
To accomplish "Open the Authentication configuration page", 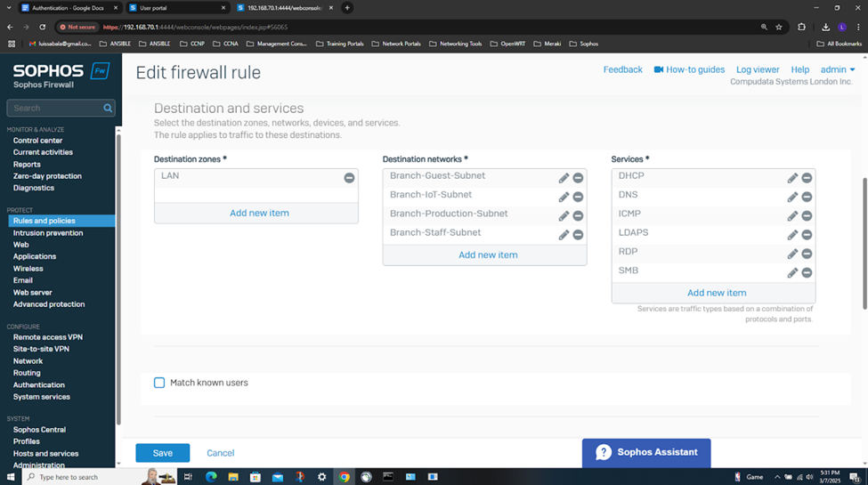I will pyautogui.click(x=39, y=384).
